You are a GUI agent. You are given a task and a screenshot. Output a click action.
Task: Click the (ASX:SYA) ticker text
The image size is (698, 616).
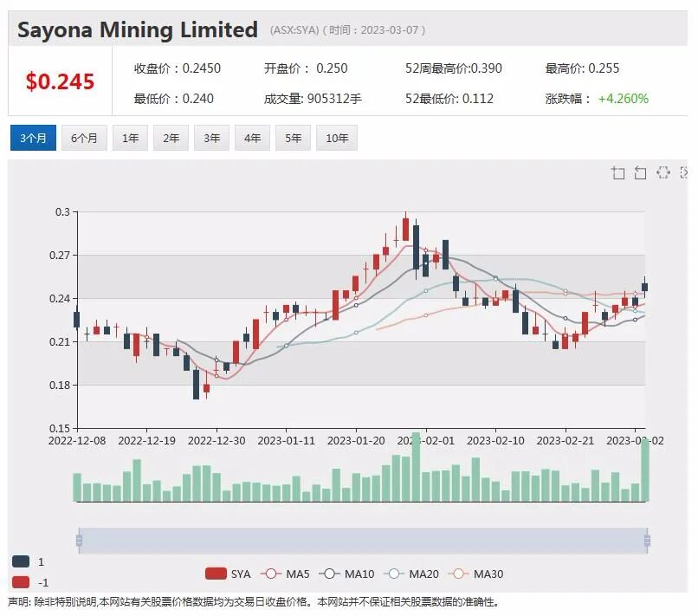tap(294, 30)
